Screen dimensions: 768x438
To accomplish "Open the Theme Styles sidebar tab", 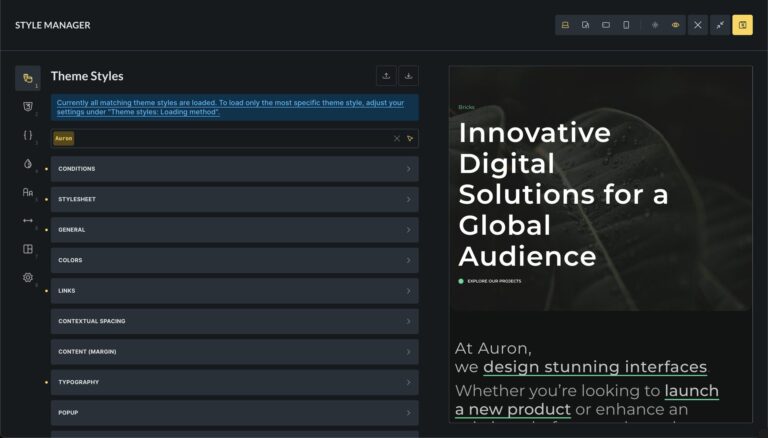I will (28, 78).
